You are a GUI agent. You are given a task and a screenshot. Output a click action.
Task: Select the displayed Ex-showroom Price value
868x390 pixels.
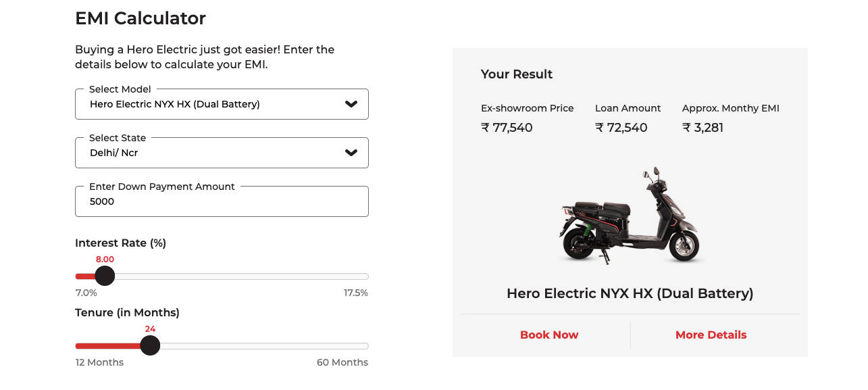tap(507, 127)
